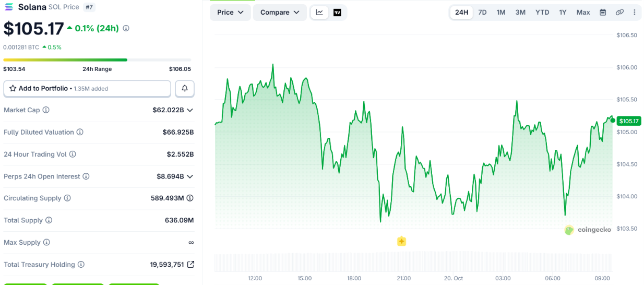Image resolution: width=644 pixels, height=285 pixels.
Task: Click the volume bars strip below the chart
Action: click(413, 263)
